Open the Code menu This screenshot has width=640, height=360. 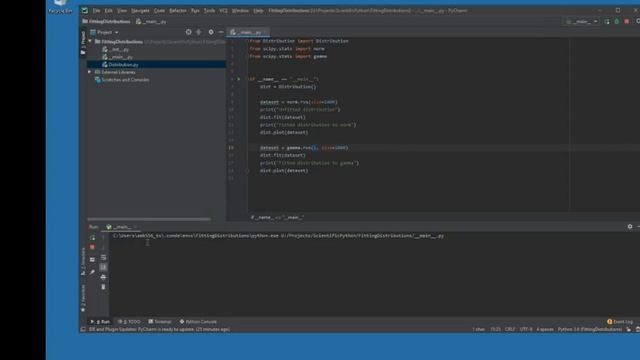point(160,11)
